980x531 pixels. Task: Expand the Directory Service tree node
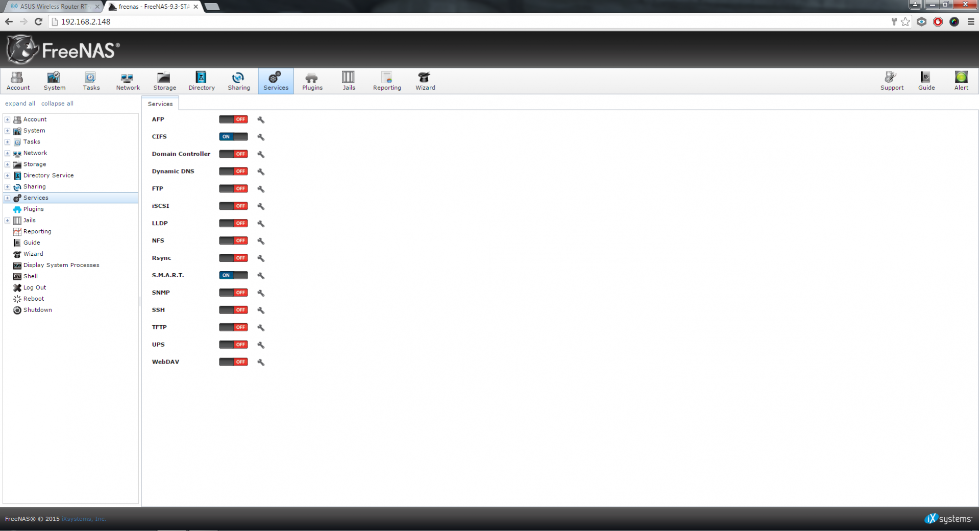coord(7,176)
